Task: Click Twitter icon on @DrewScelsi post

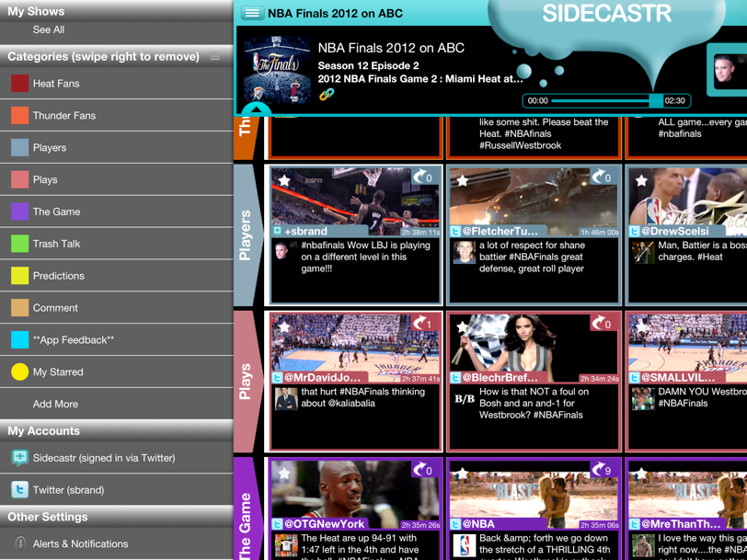Action: (x=634, y=232)
